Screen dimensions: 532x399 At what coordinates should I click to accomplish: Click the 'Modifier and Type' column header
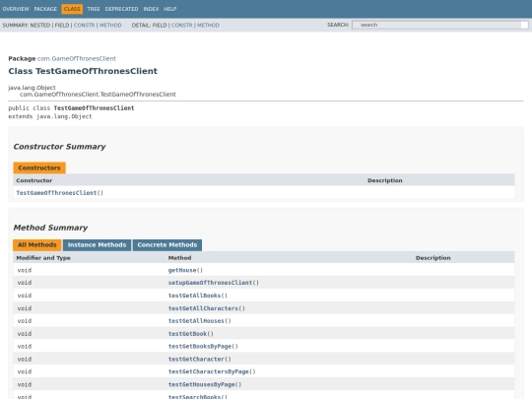[43, 258]
